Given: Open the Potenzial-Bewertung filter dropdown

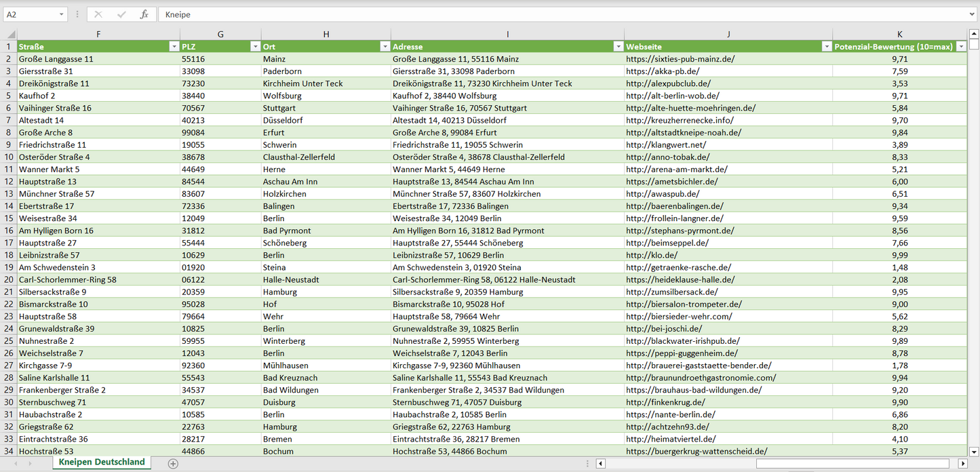Looking at the screenshot, I should pyautogui.click(x=961, y=47).
